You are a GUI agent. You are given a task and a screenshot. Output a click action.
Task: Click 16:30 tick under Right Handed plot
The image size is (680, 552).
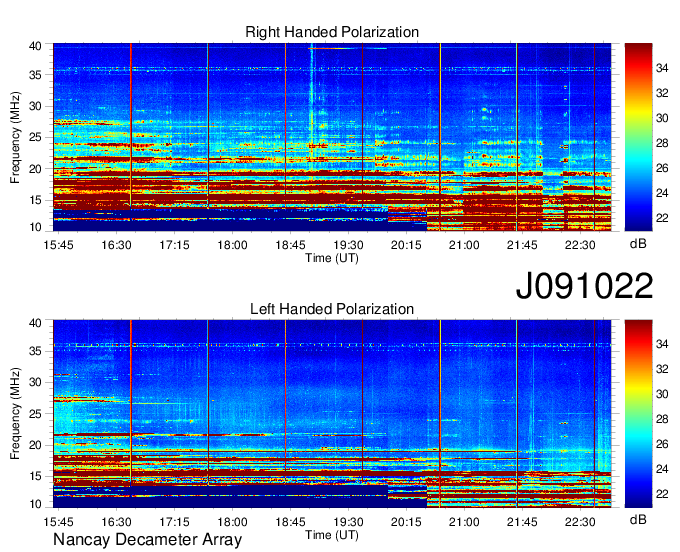117,245
